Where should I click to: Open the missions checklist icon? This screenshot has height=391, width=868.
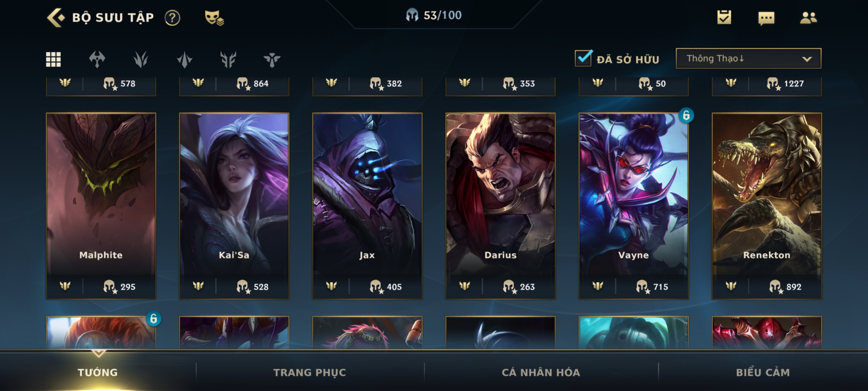pyautogui.click(x=724, y=17)
